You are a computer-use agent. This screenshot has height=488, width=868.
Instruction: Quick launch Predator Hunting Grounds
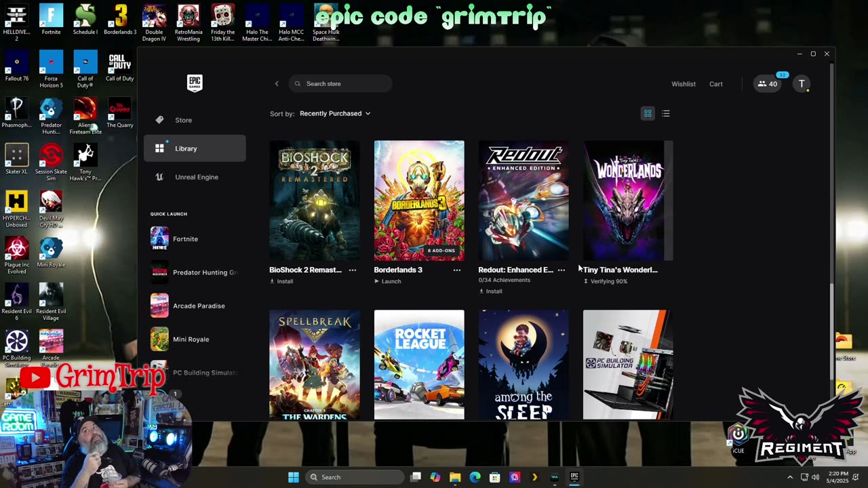click(195, 272)
